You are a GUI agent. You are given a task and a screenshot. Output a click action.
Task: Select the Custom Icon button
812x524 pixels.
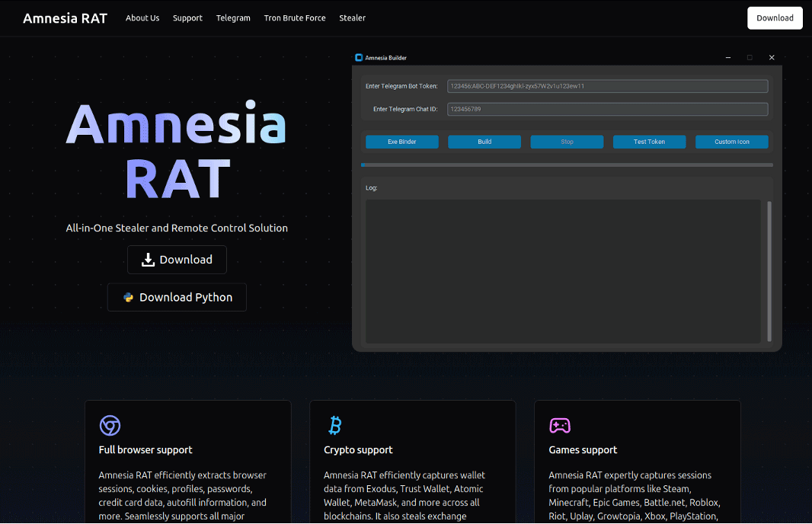coord(732,142)
